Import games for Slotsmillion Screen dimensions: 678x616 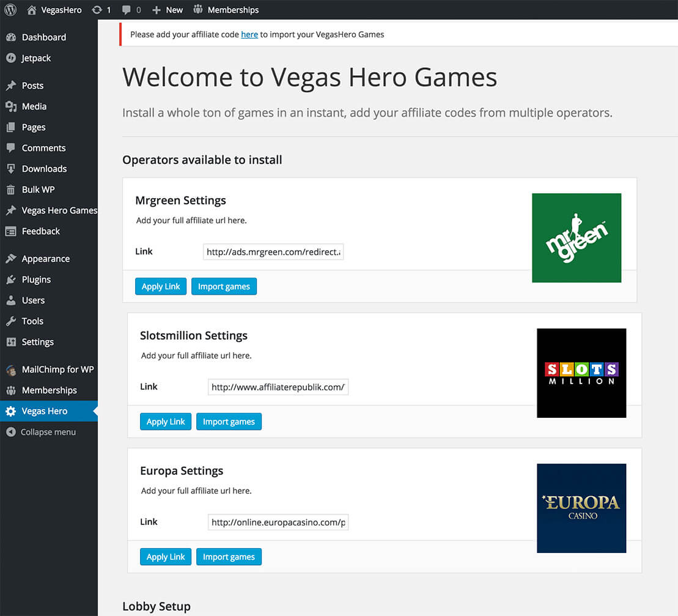[229, 421]
